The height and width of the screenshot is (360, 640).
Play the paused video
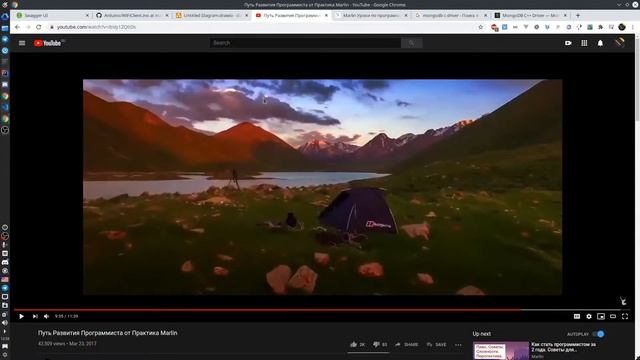21,316
